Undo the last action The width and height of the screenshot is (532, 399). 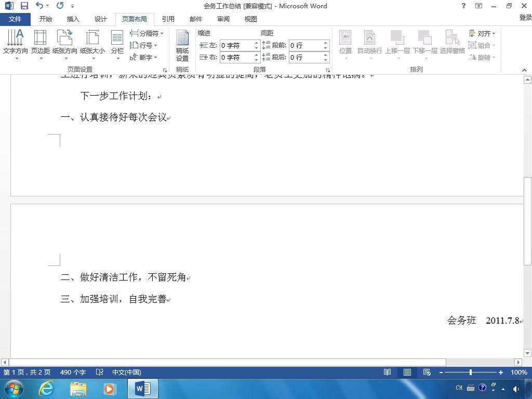point(39,5)
